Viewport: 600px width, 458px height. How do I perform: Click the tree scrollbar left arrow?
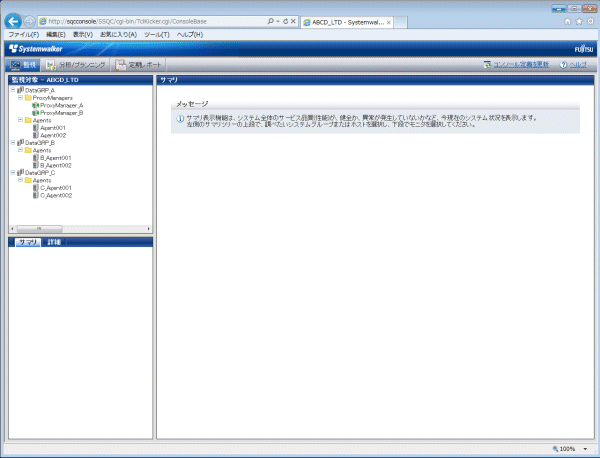point(13,229)
